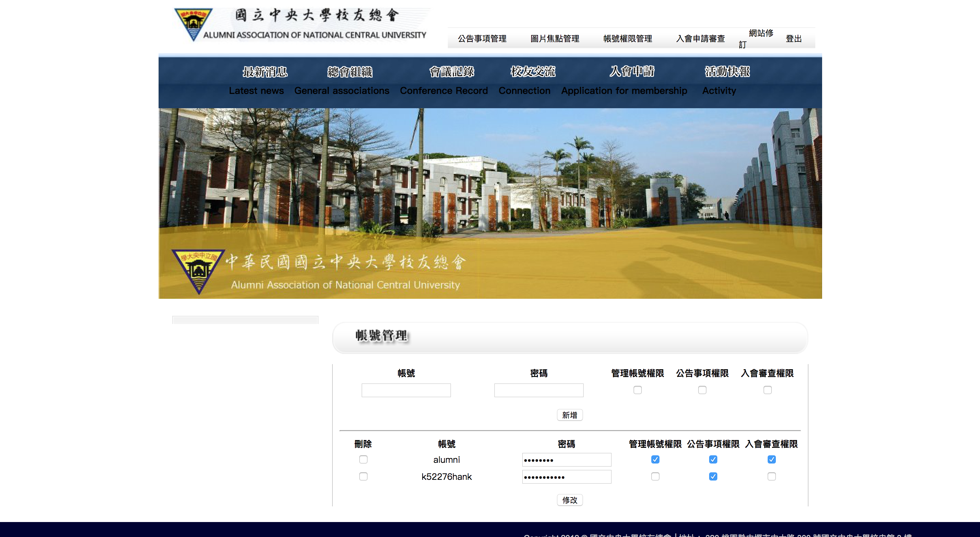The width and height of the screenshot is (980, 537).
Task: Click the 修改 button
Action: [x=570, y=500]
